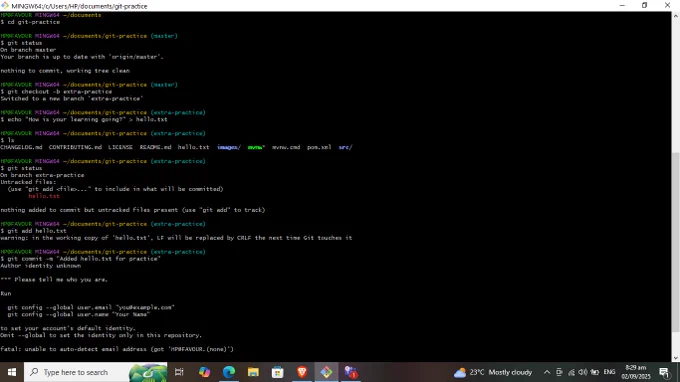Click the Git Bash title bar icon
680x382 pixels.
coord(5,6)
